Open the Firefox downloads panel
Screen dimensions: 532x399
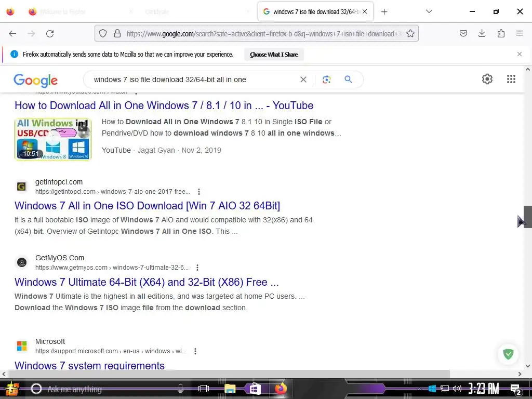482,33
